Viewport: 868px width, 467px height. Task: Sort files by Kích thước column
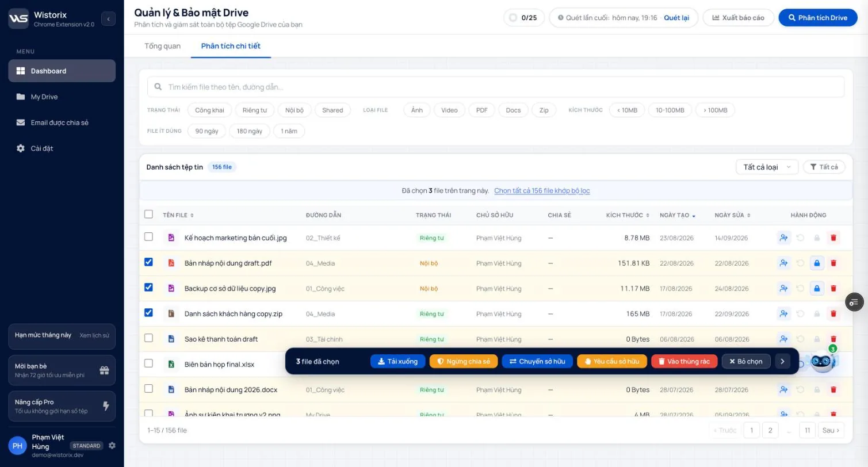click(x=628, y=215)
